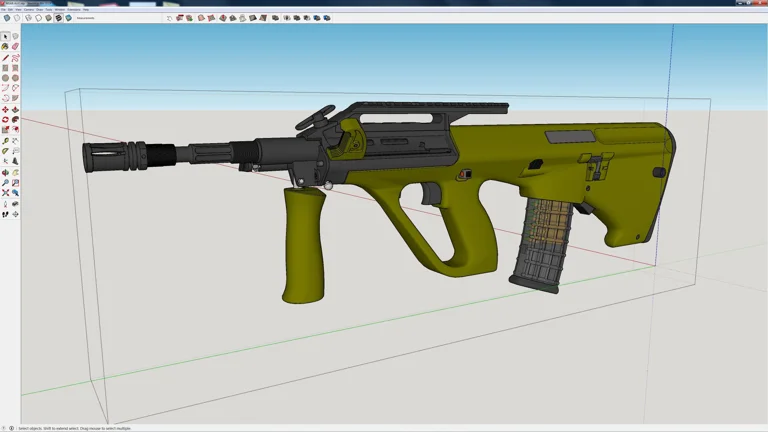
Task: Activate the Orbit camera tool
Action: tap(5, 173)
